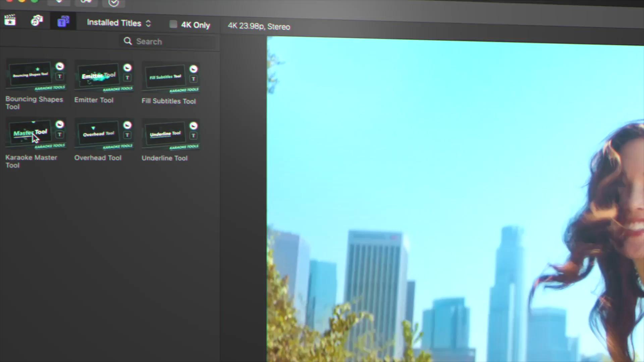Click the "Karaoke Master Tool" label
644x362 pixels.
pyautogui.click(x=31, y=161)
